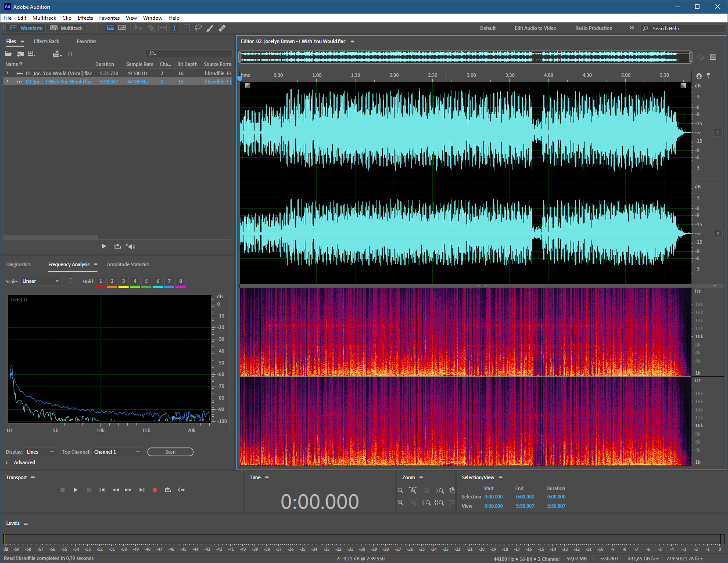
Task: Open the Effects menu
Action: point(85,18)
